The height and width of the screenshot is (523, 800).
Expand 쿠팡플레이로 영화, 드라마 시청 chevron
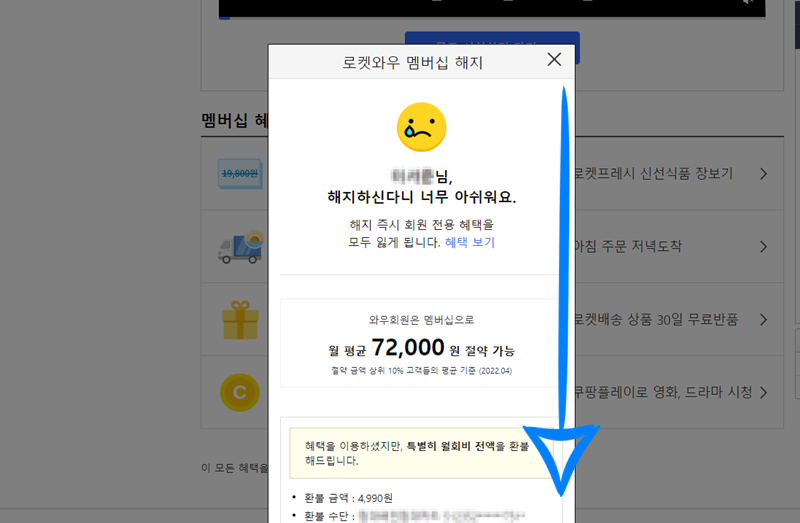click(763, 392)
